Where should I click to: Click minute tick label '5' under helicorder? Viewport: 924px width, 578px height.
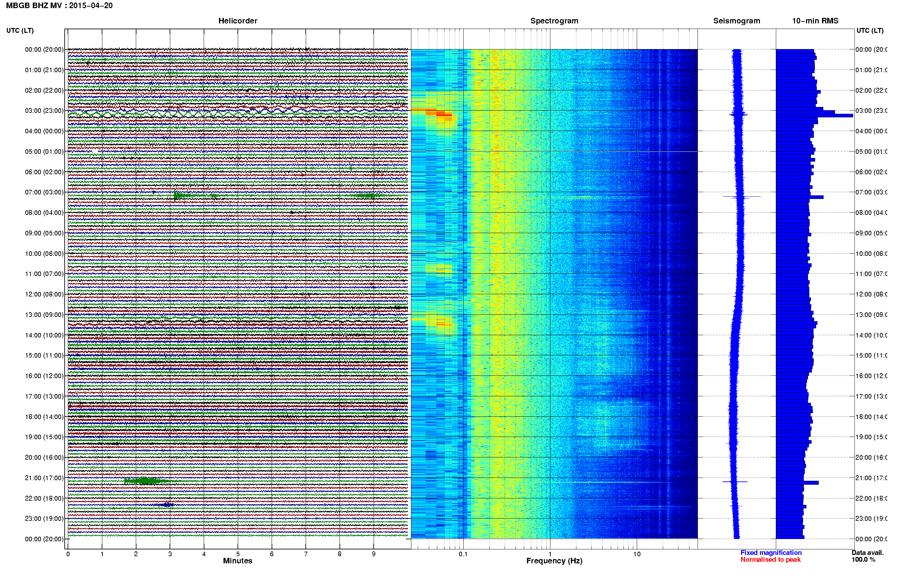point(237,554)
